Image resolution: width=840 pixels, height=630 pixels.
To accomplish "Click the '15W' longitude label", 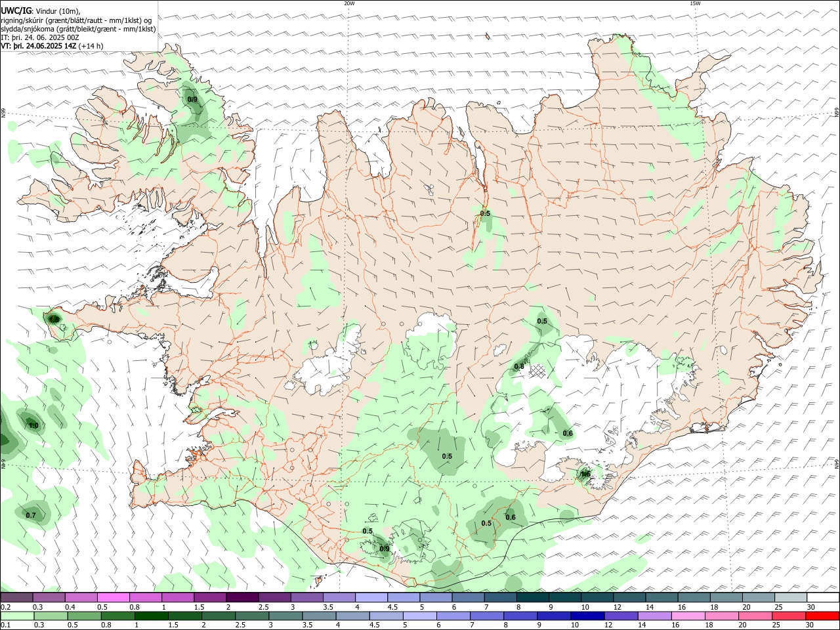I will (695, 3).
